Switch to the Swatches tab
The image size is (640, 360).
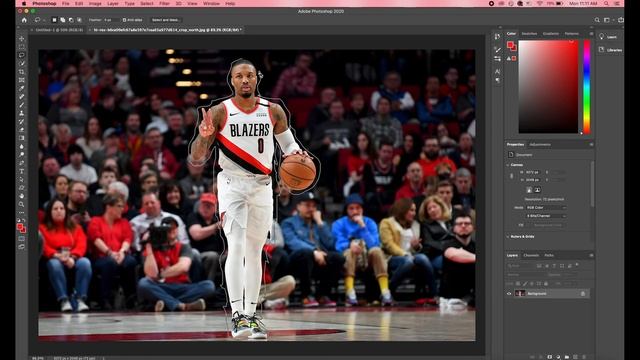(x=529, y=33)
